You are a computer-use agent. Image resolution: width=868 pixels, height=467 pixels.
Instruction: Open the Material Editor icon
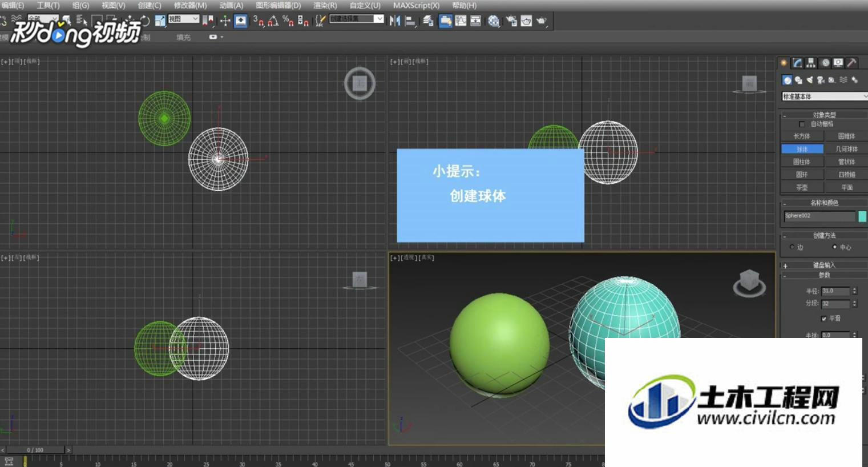point(494,21)
